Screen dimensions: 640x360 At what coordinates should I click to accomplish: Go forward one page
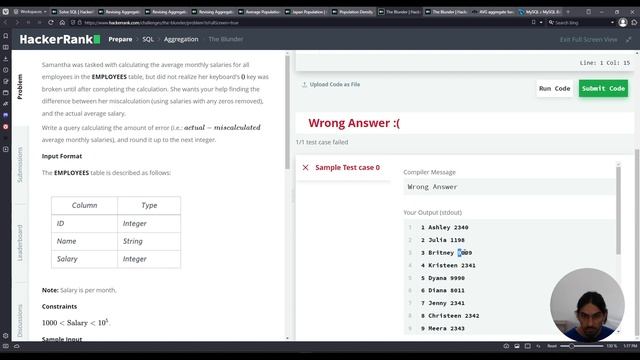click(x=17, y=22)
